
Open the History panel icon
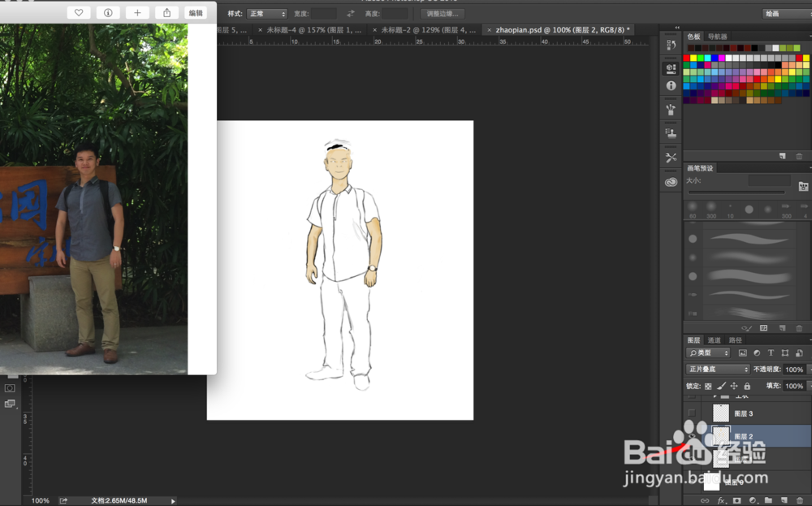point(672,45)
